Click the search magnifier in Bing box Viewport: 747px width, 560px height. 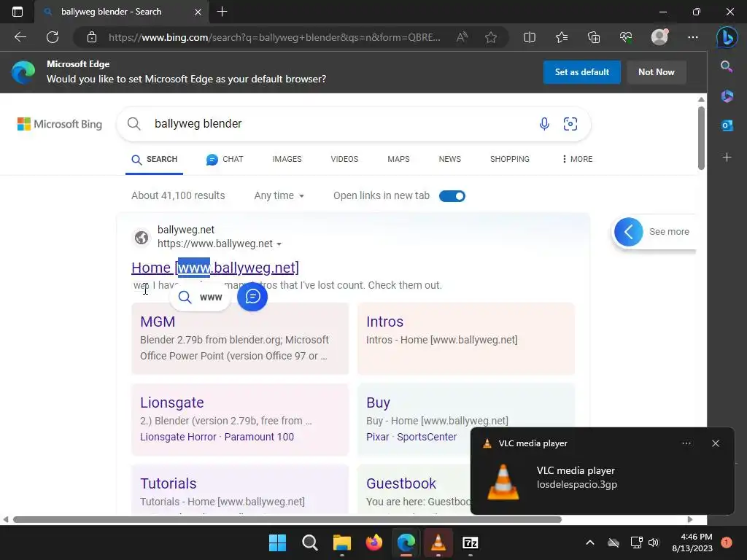134,124
